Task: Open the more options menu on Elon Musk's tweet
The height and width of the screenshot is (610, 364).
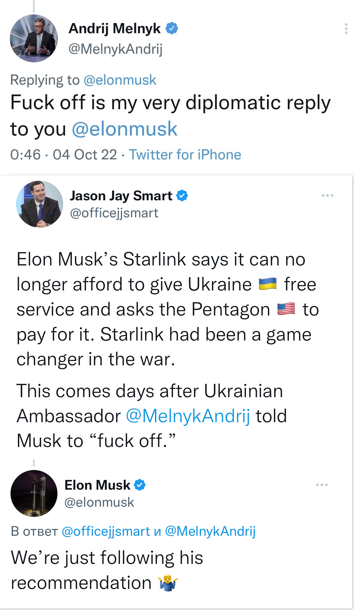Action: pos(322,485)
